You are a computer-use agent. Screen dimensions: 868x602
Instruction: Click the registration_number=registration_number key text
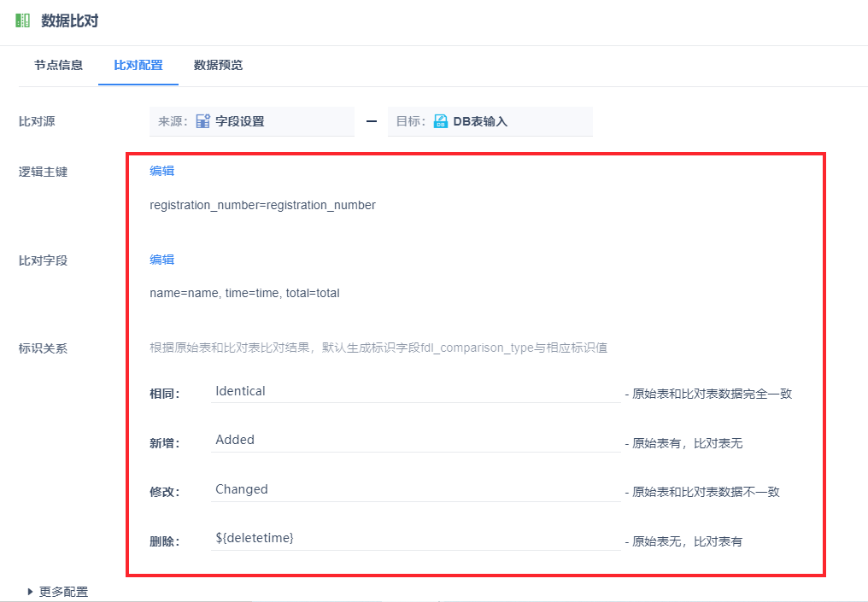262,205
